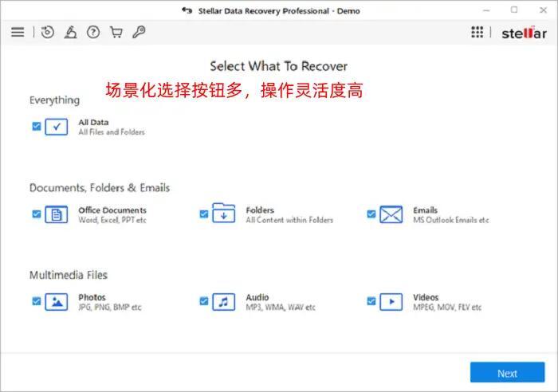Click the 'All Data' label
This screenshot has width=558, height=392.
(x=93, y=123)
